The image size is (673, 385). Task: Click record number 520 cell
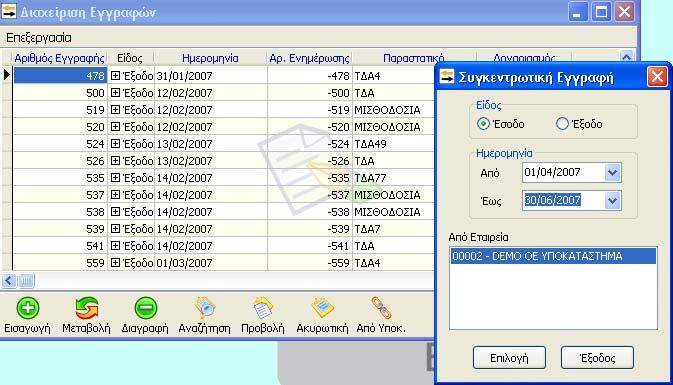click(60, 127)
